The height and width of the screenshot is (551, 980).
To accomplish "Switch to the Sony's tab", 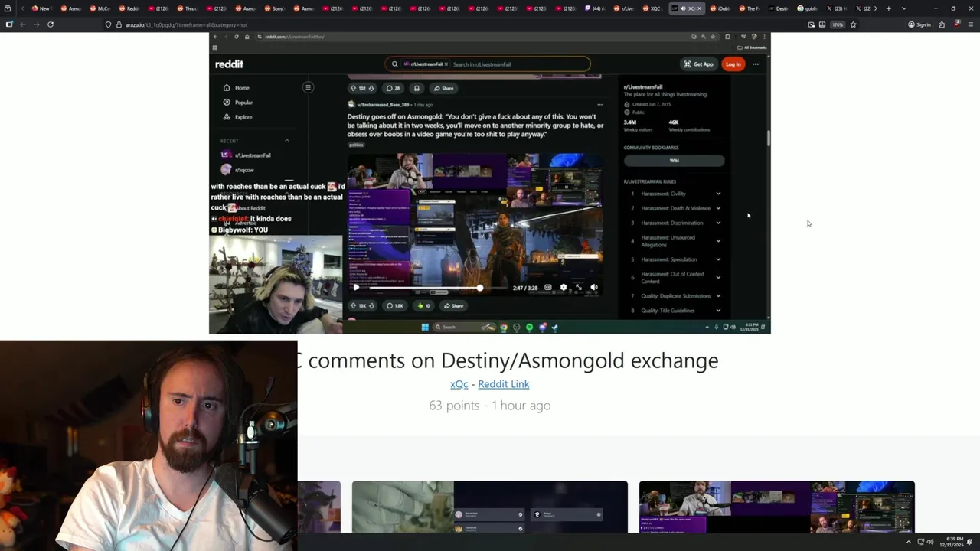I will (274, 8).
